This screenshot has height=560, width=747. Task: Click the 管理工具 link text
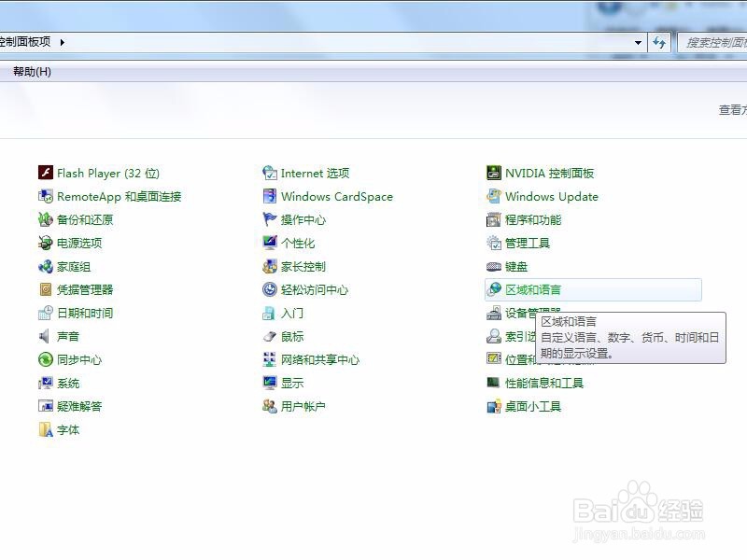(x=528, y=243)
